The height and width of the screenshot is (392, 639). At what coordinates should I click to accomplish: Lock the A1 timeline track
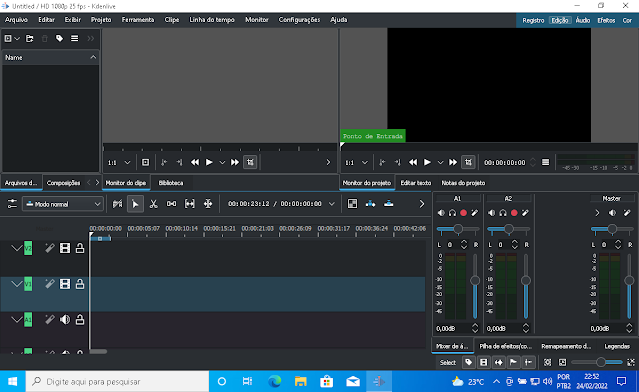click(80, 320)
